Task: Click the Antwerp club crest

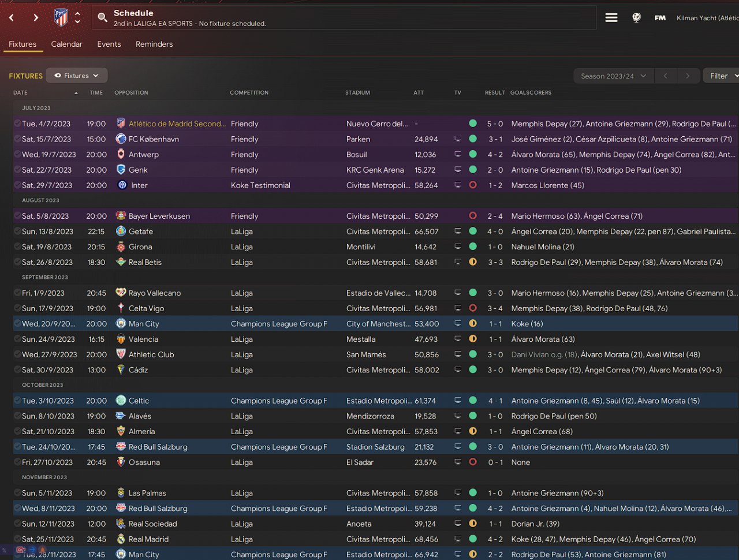Action: (x=121, y=154)
